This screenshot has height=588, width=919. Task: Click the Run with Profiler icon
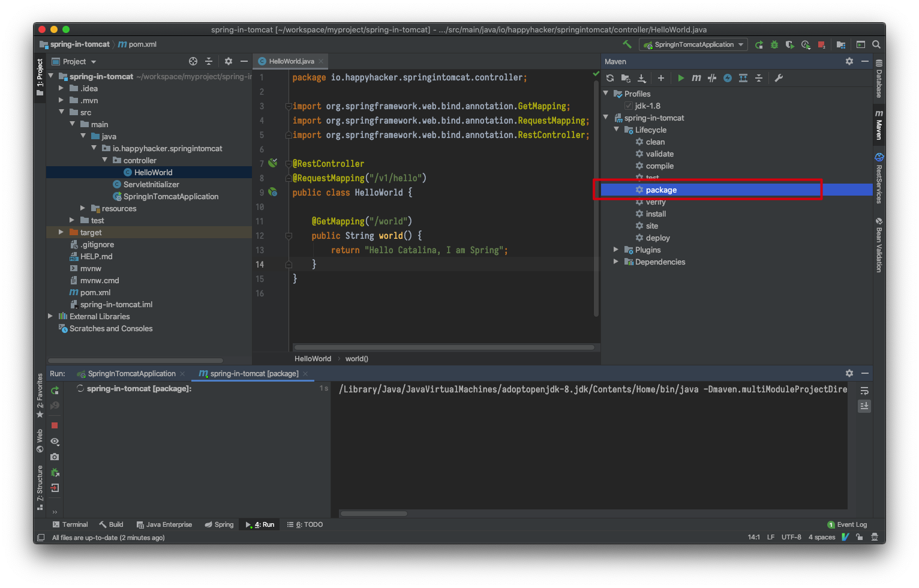806,44
